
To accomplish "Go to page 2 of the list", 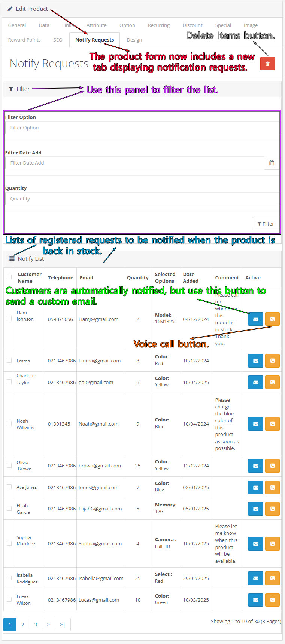I will 23,625.
